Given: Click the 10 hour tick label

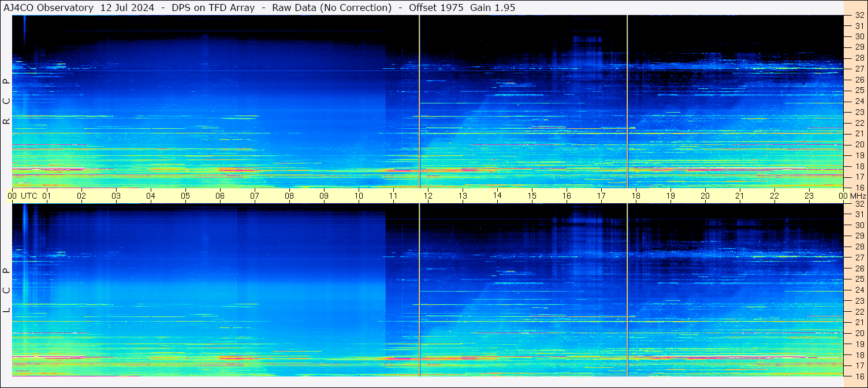Looking at the screenshot, I should 359,196.
